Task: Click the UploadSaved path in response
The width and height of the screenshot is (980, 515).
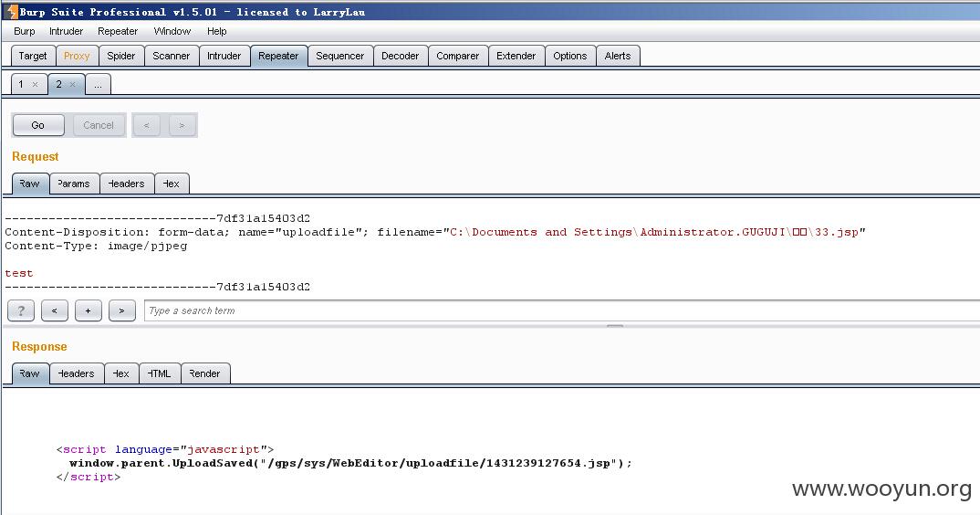Action: [x=440, y=463]
